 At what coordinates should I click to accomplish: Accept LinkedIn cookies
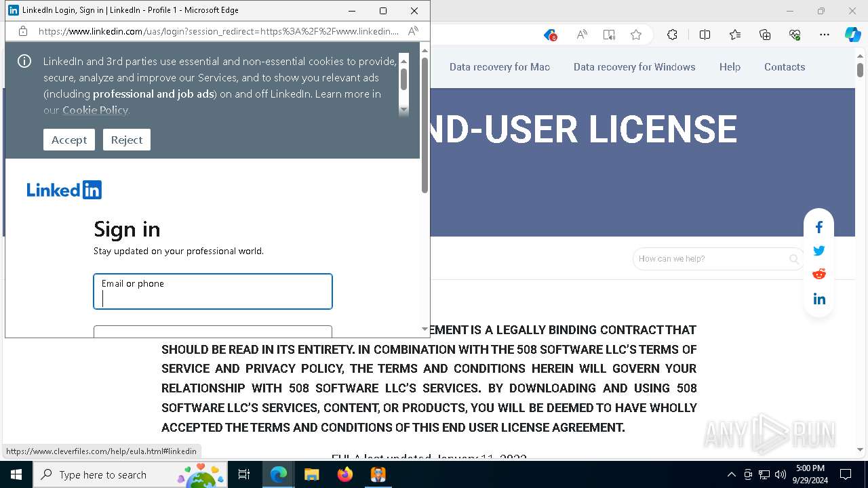(x=69, y=140)
